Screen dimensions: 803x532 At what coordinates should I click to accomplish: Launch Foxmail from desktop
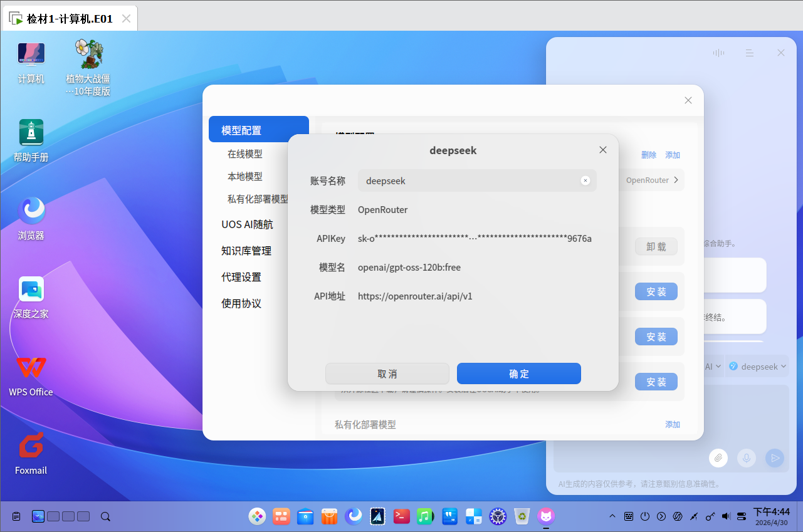(x=31, y=454)
